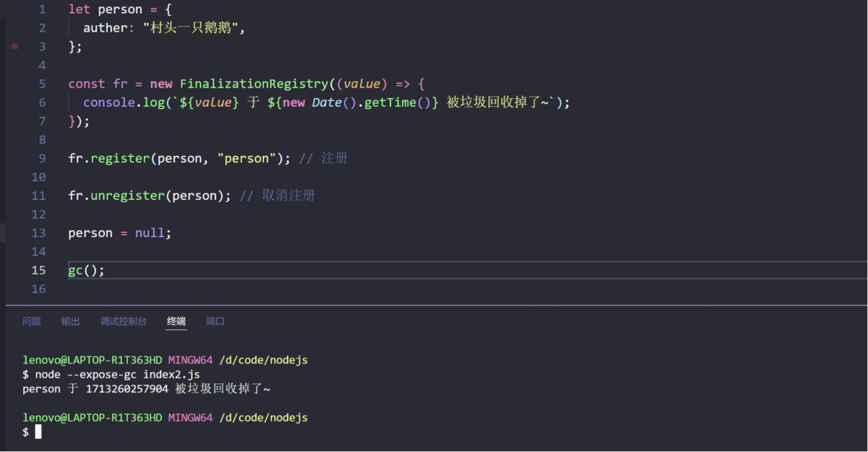Click the garbage collection output message
The width and height of the screenshot is (868, 452).
pos(146,388)
